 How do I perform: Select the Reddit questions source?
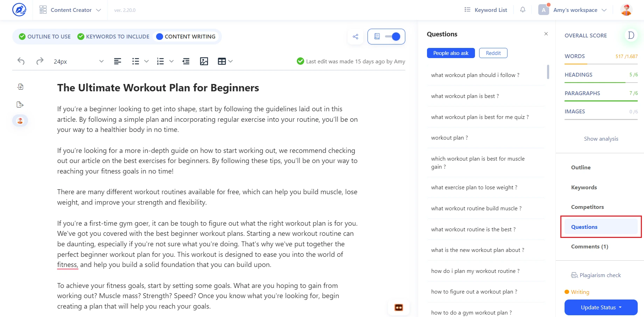click(493, 53)
